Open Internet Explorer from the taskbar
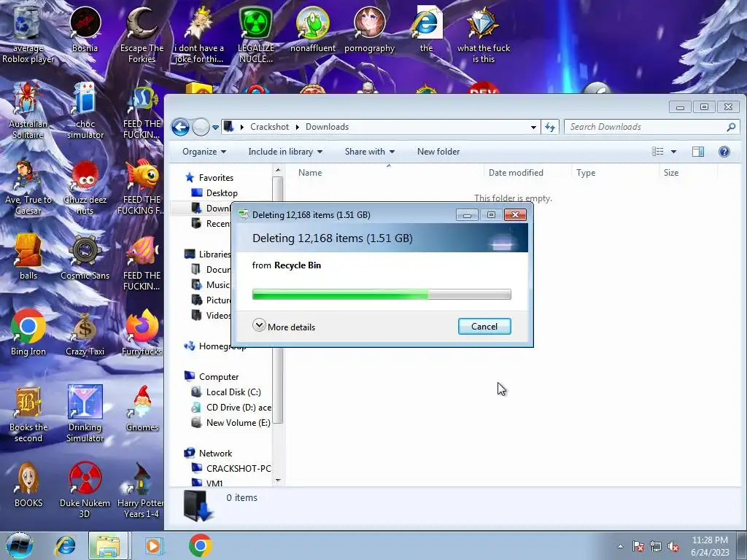This screenshot has height=560, width=747. (x=65, y=545)
